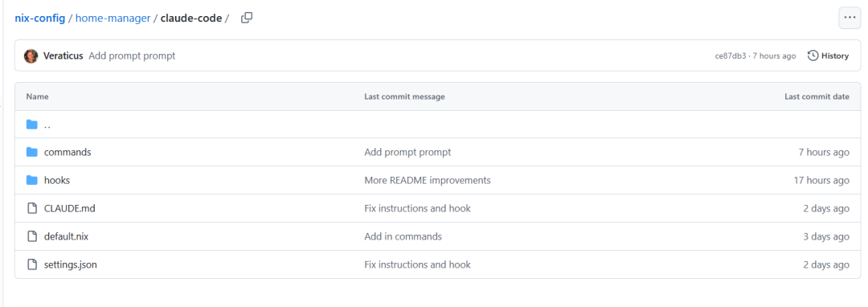Go to nix-config repository root
This screenshot has height=307, width=868.
click(40, 18)
